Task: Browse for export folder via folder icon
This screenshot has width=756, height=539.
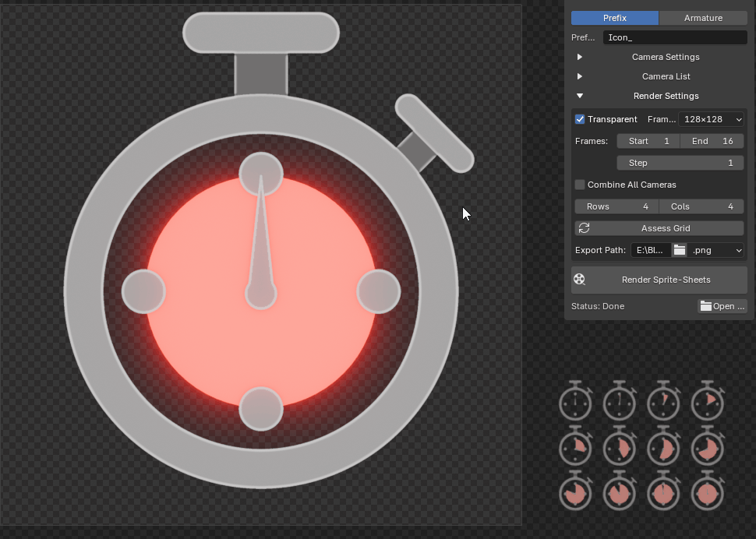Action: click(680, 250)
